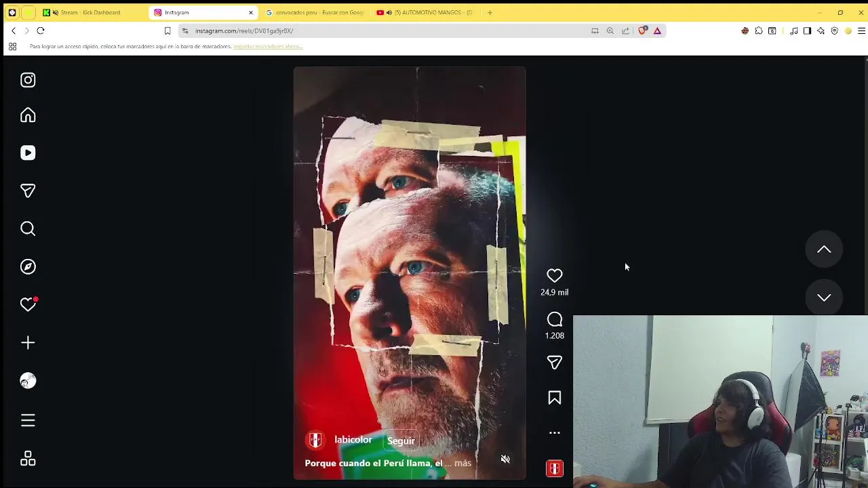868x488 pixels.
Task: Go back in browser history
Action: point(14,30)
